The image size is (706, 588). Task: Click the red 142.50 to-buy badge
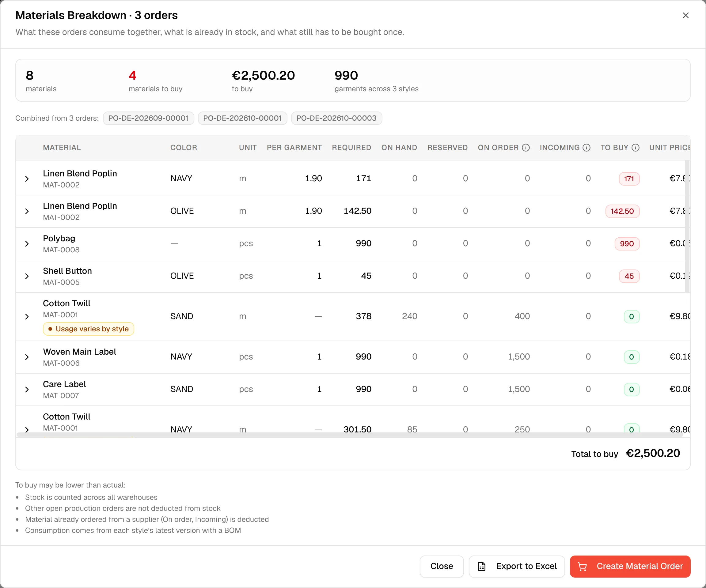(x=622, y=211)
